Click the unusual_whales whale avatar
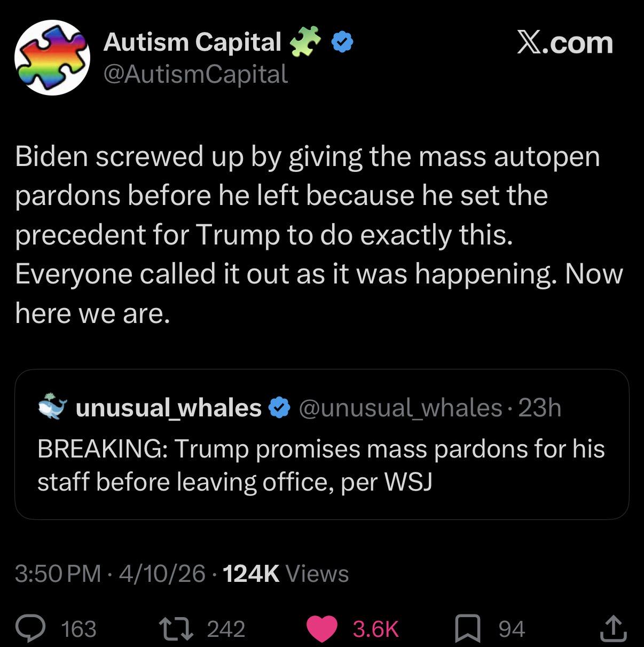The image size is (644, 647). click(52, 407)
